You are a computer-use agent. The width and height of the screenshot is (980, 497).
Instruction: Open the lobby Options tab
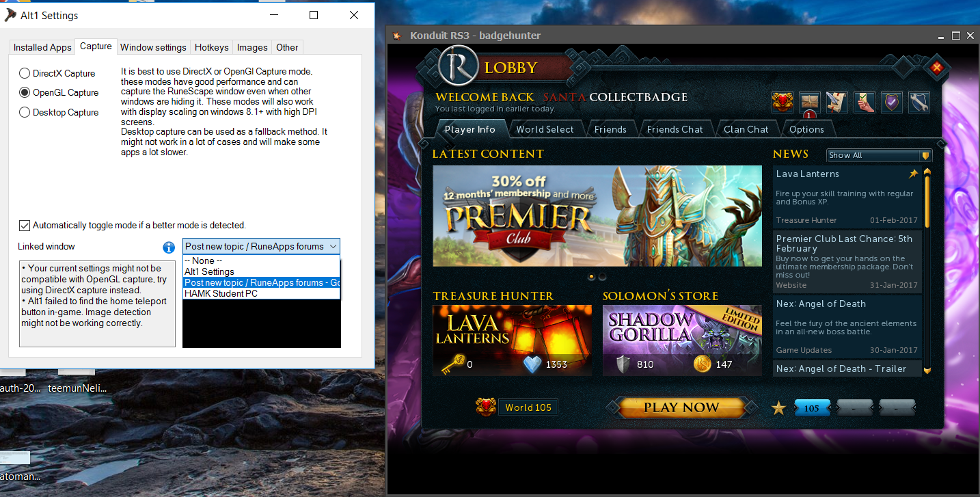807,129
